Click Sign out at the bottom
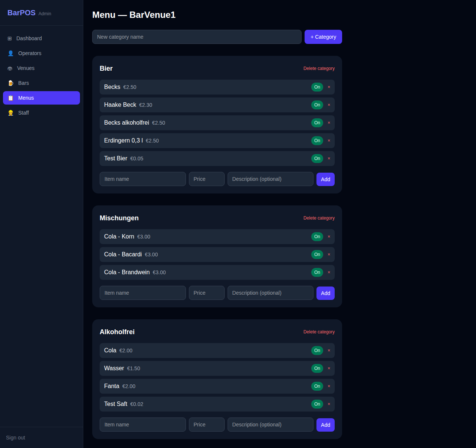 coord(15,438)
